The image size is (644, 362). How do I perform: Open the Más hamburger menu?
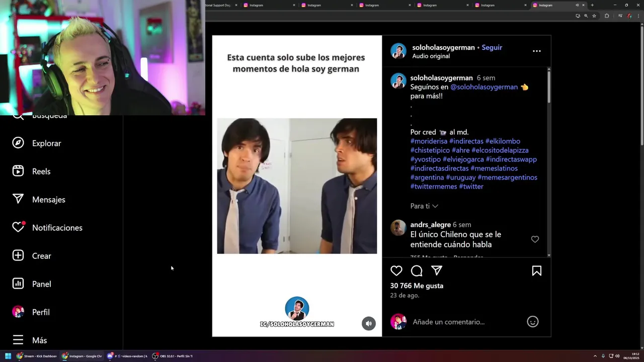tap(18, 340)
